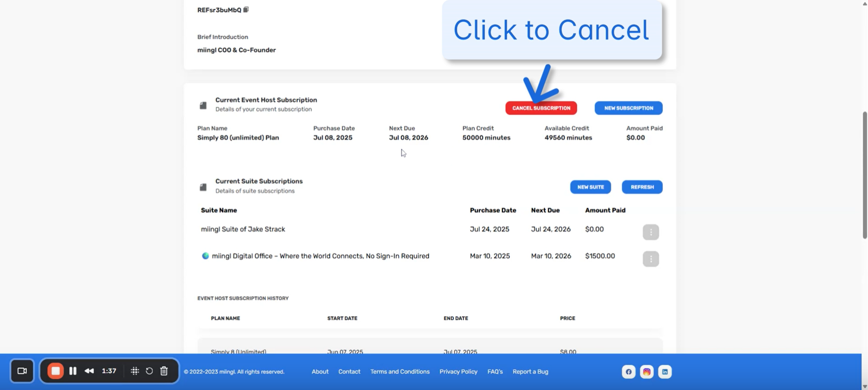Click the page vertical scrollbar thumb
868x390 pixels.
(864, 175)
